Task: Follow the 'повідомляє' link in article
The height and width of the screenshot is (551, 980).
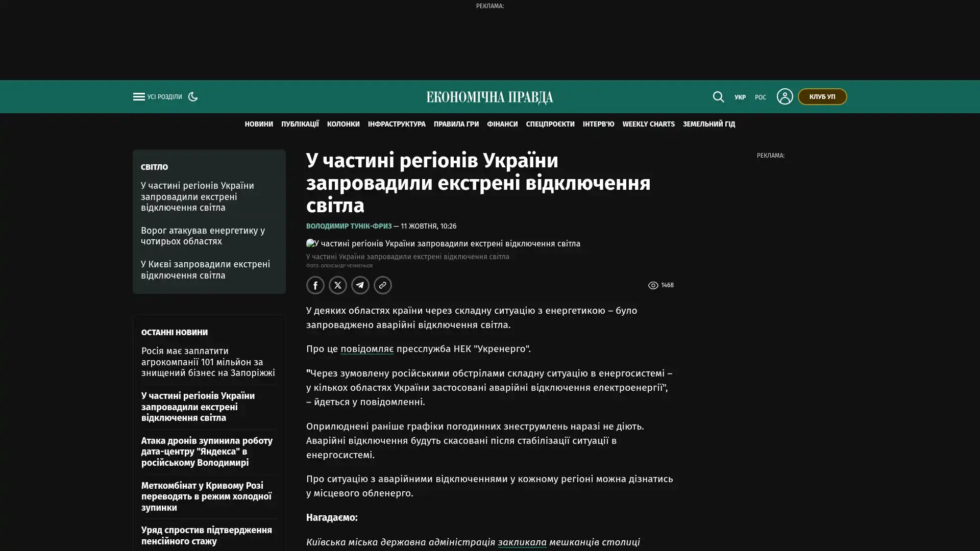Action: (x=367, y=349)
